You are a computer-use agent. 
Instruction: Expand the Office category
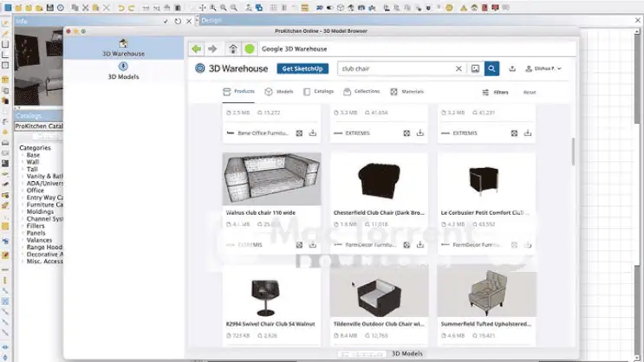23,191
